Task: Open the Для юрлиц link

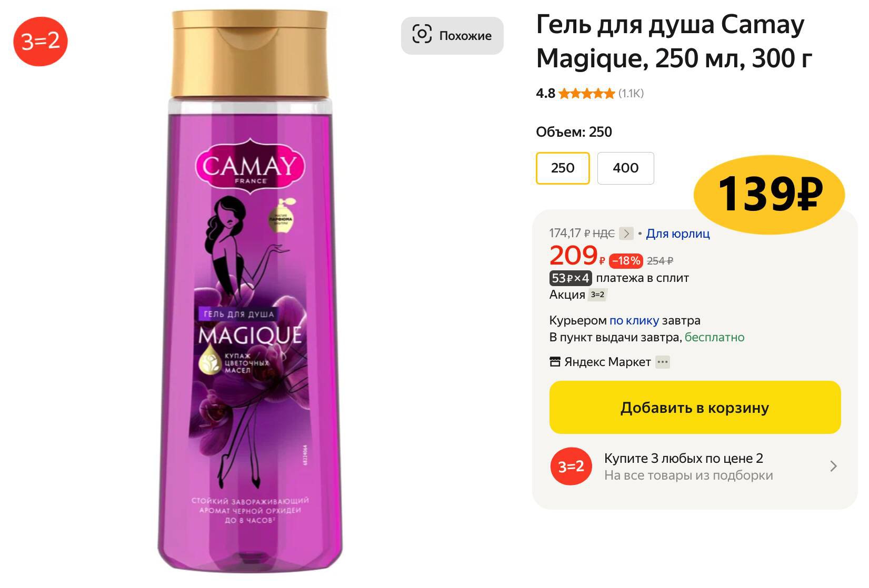Action: [x=678, y=234]
